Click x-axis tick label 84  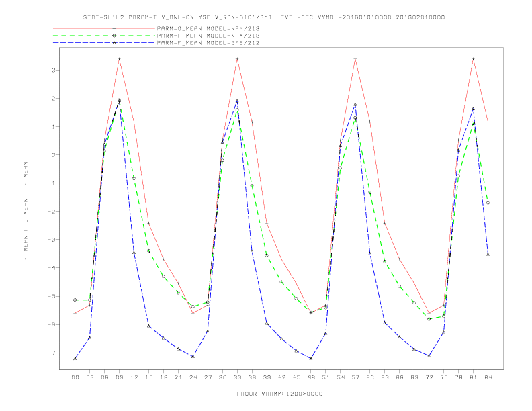coord(488,377)
